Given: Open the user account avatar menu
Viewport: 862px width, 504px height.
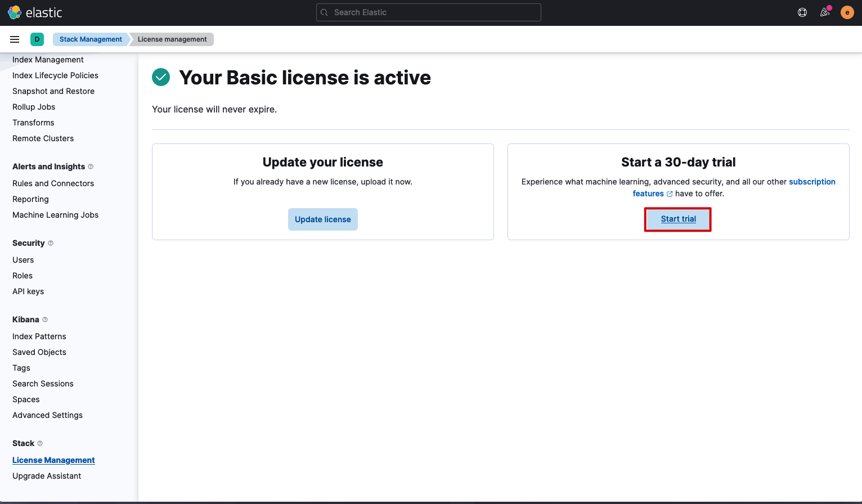Looking at the screenshot, I should (x=847, y=12).
